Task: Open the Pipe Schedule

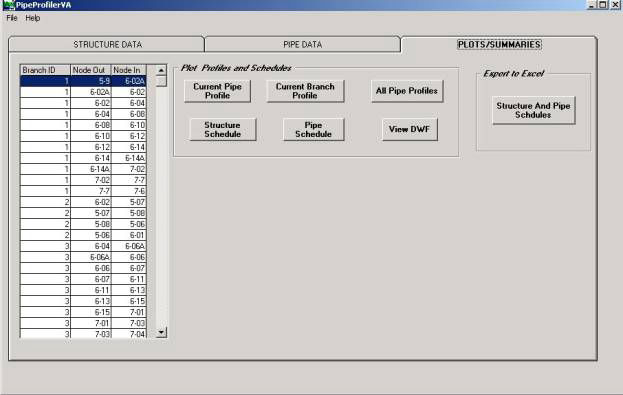Action: [x=313, y=130]
